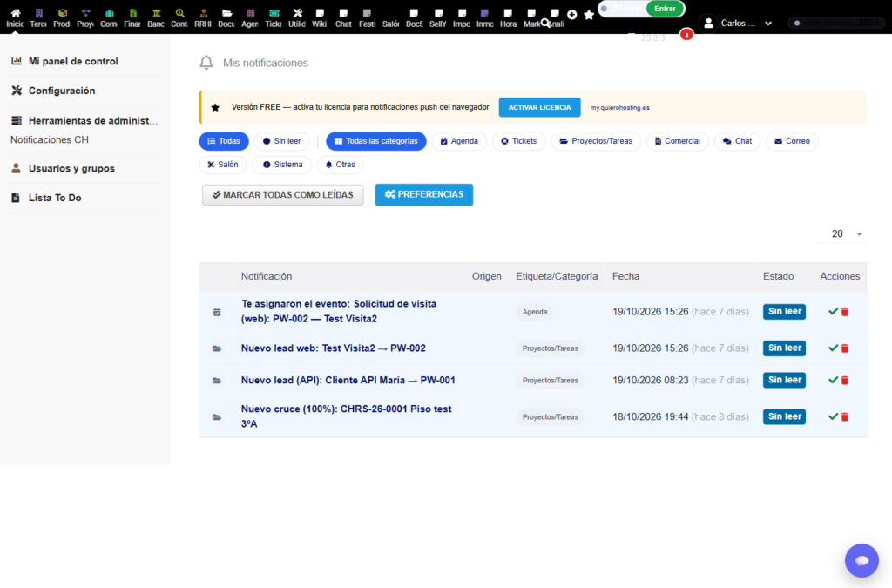Open Notificaciones CH sidebar entry
Viewport: 892px width, 588px height.
click(50, 140)
